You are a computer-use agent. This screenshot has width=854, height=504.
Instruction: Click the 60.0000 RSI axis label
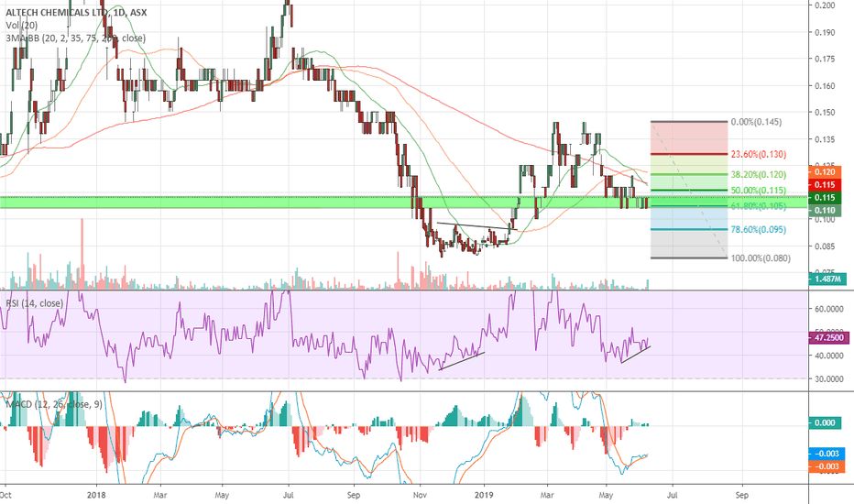tap(829, 309)
